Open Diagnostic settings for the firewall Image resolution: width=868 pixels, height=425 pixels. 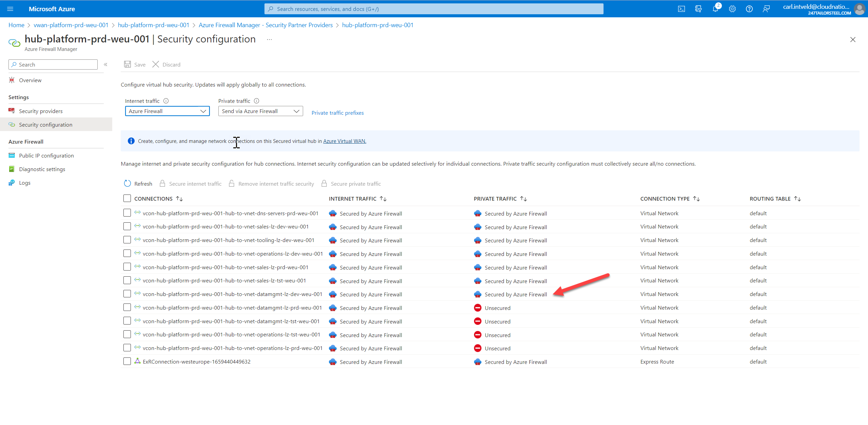[42, 169]
